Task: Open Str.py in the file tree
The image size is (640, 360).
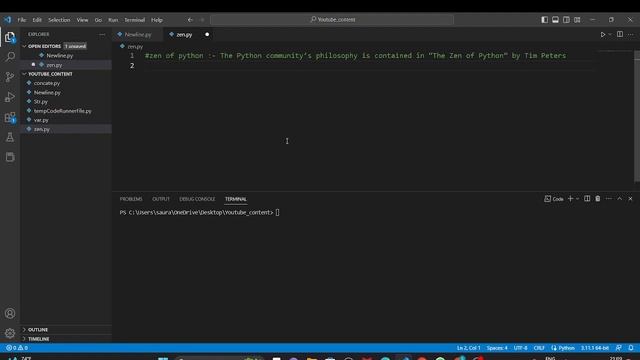Action: pyautogui.click(x=41, y=102)
